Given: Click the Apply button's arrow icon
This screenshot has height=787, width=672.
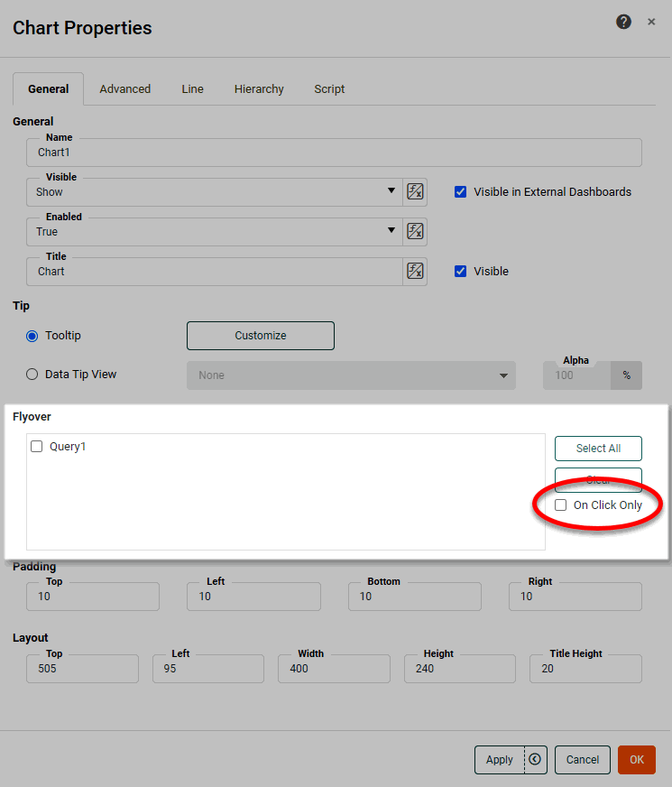Looking at the screenshot, I should click(535, 760).
